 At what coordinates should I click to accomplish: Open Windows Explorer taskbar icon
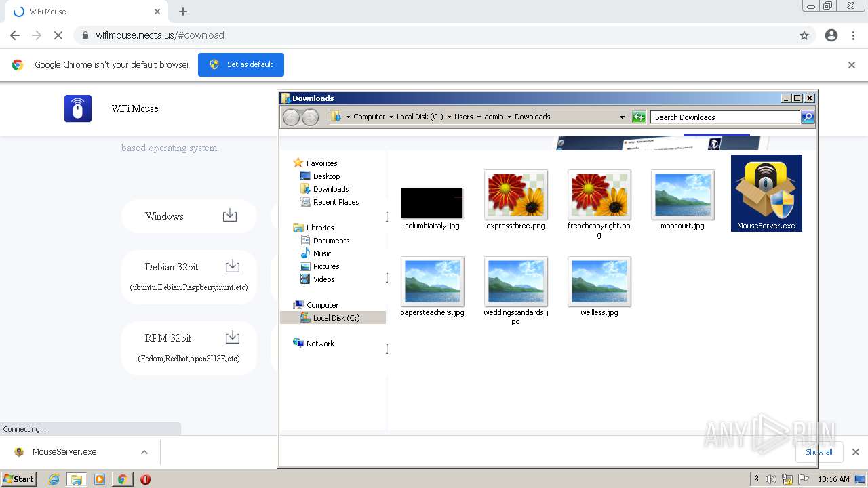coord(77,479)
